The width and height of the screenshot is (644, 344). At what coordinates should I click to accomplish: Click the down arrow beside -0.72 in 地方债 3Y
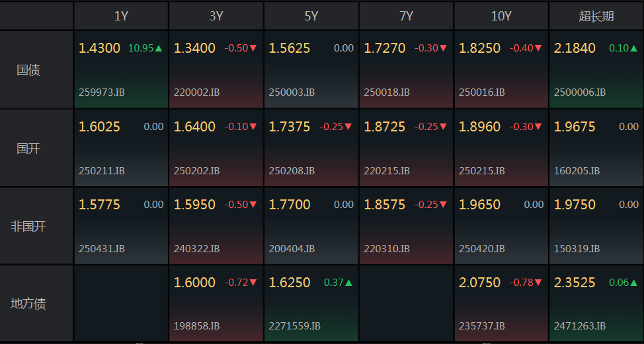(x=253, y=283)
